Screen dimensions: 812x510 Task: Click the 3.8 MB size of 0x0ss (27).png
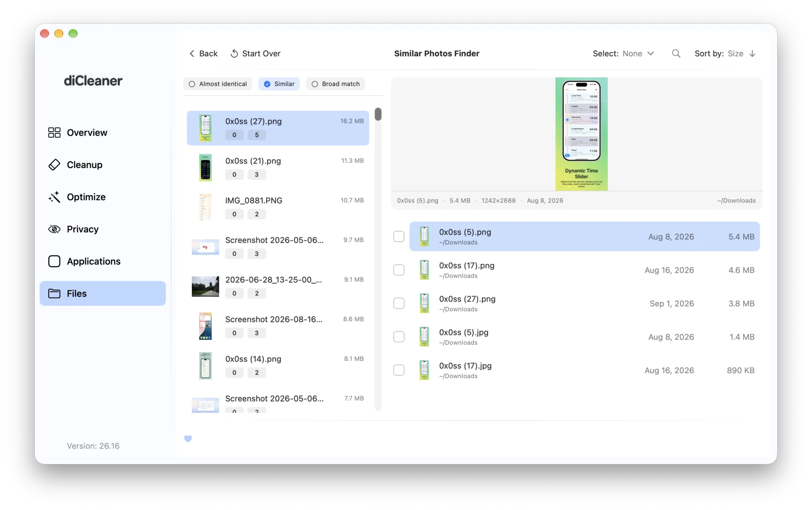[x=741, y=303]
